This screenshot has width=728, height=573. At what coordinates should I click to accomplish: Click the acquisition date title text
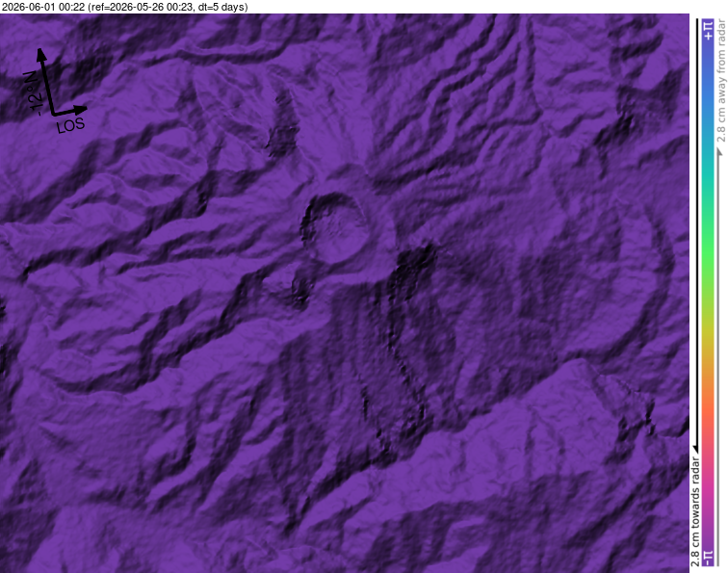[125, 7]
